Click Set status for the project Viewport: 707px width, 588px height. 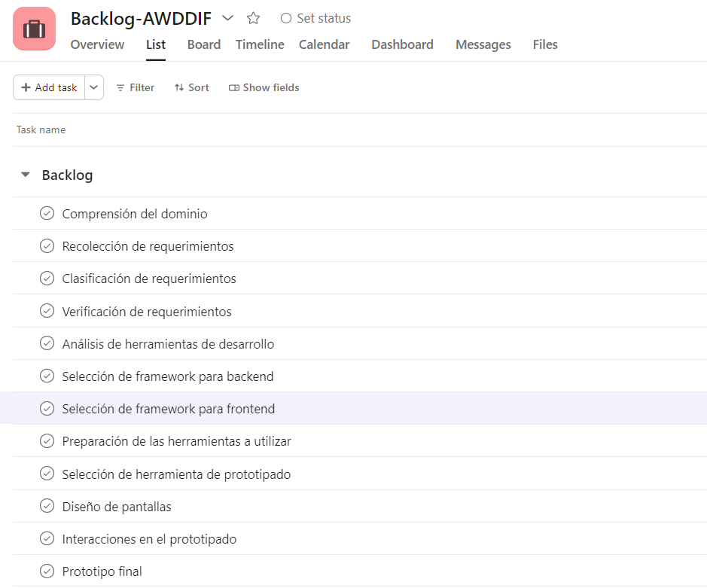315,18
